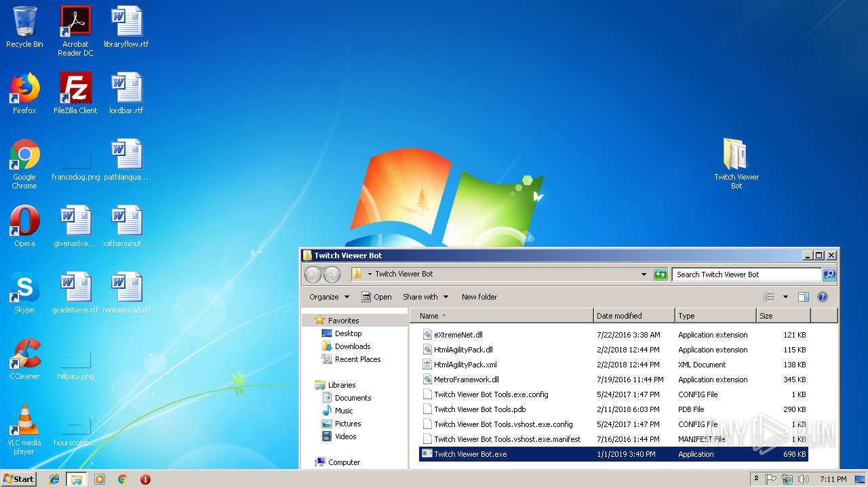Open FileZilla Client desktop shortcut
868x488 pixels.
click(x=75, y=94)
